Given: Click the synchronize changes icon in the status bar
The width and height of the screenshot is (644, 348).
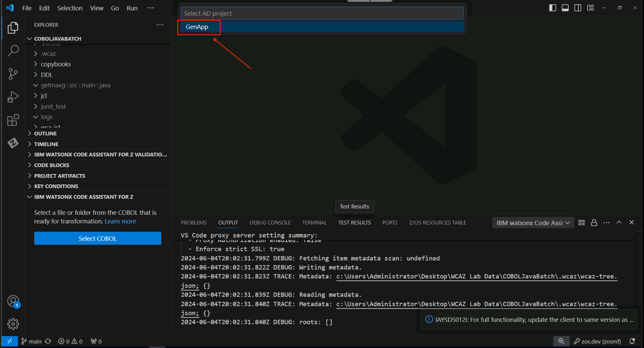Looking at the screenshot, I should pyautogui.click(x=48, y=341).
